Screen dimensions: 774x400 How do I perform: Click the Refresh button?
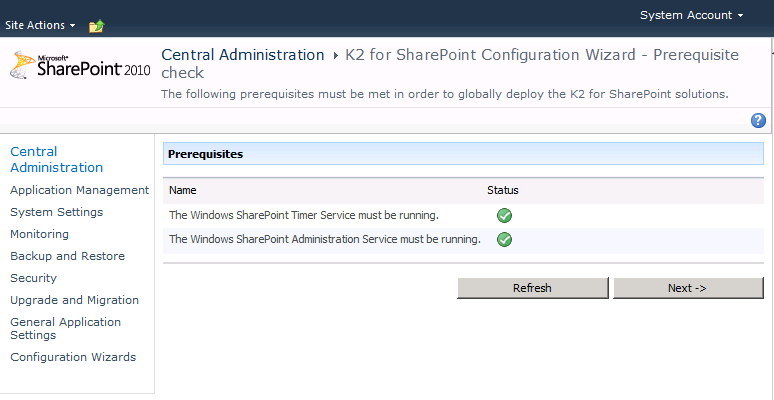[x=532, y=288]
